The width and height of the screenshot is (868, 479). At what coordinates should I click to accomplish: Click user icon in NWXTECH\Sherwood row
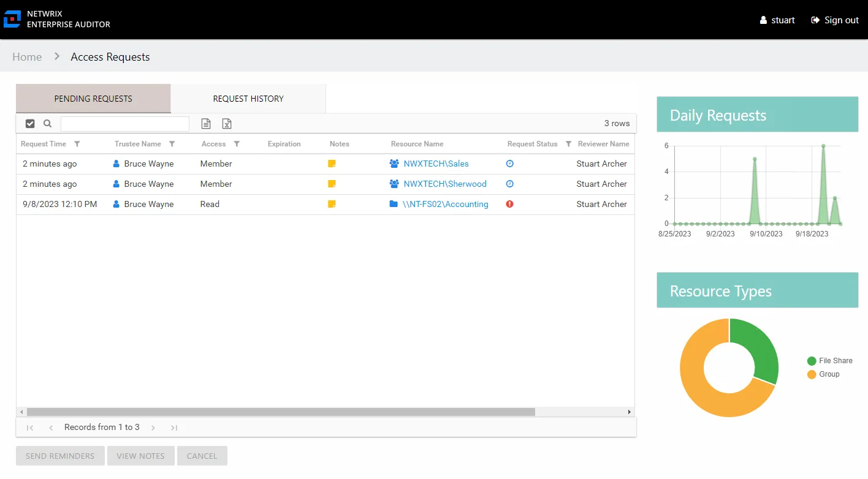pyautogui.click(x=116, y=184)
